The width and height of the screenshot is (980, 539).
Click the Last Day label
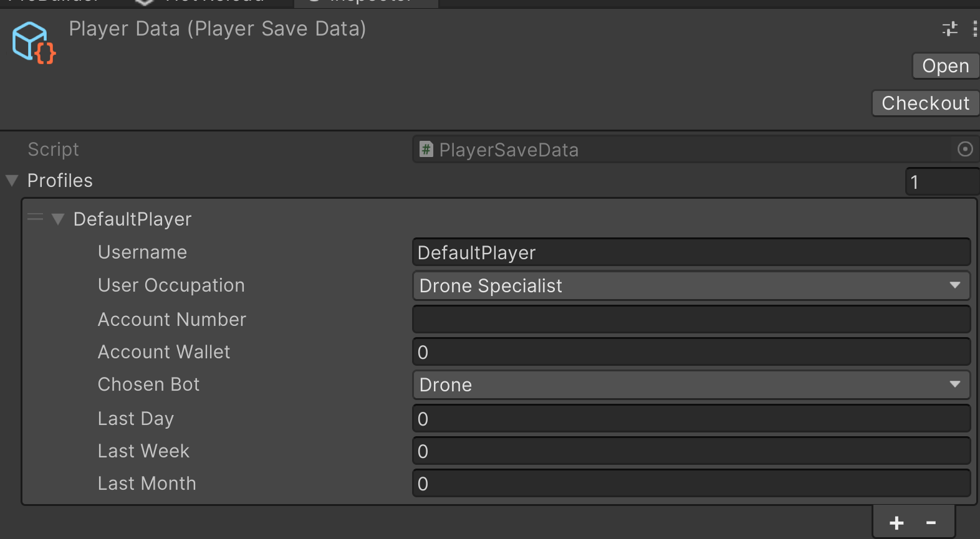[x=136, y=419]
